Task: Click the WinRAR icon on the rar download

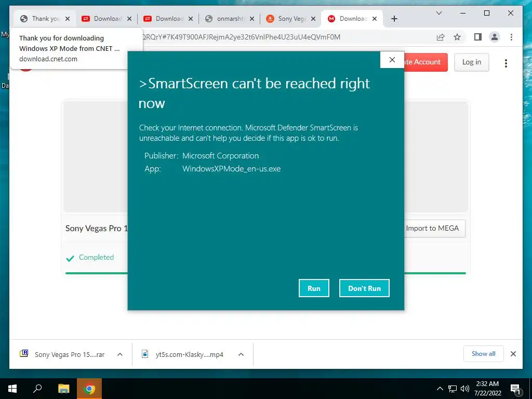Action: (24, 354)
